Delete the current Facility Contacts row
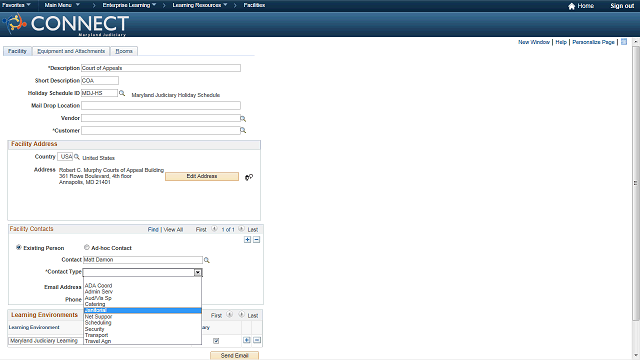Image resolution: width=640 pixels, height=360 pixels. click(256, 240)
